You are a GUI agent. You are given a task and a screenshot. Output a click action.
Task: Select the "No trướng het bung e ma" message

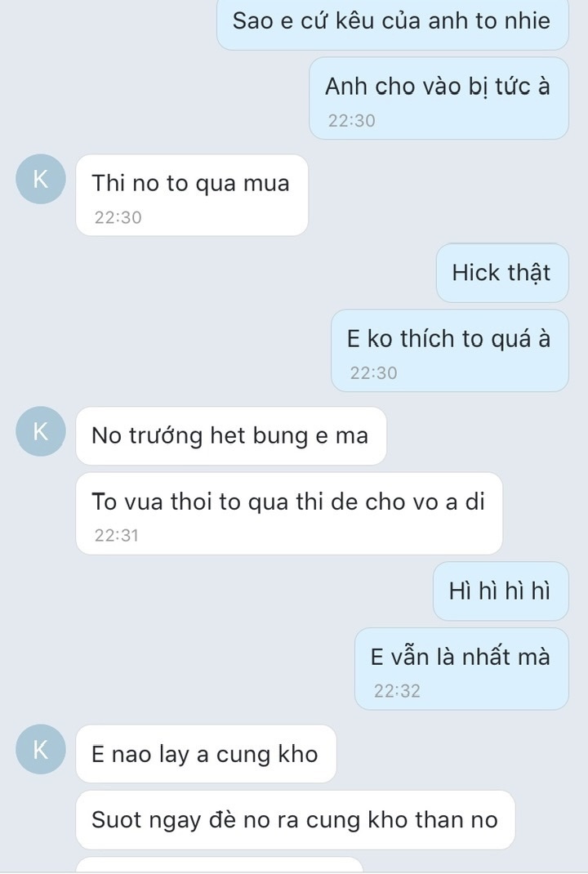[x=230, y=435]
